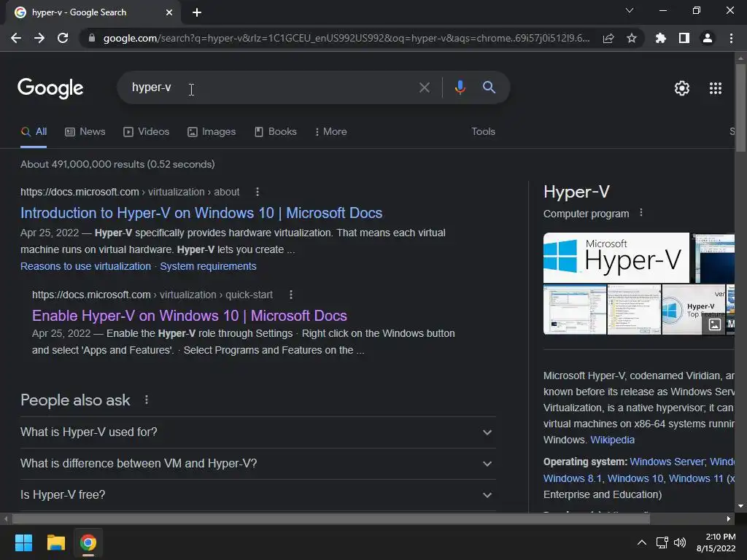The height and width of the screenshot is (560, 747).
Task: Reload the Google search page
Action: [63, 38]
